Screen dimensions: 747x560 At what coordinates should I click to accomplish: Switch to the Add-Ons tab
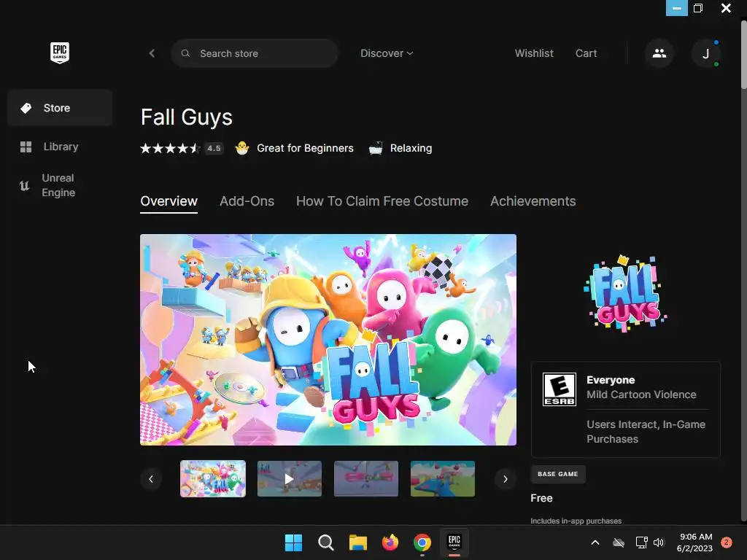[247, 201]
